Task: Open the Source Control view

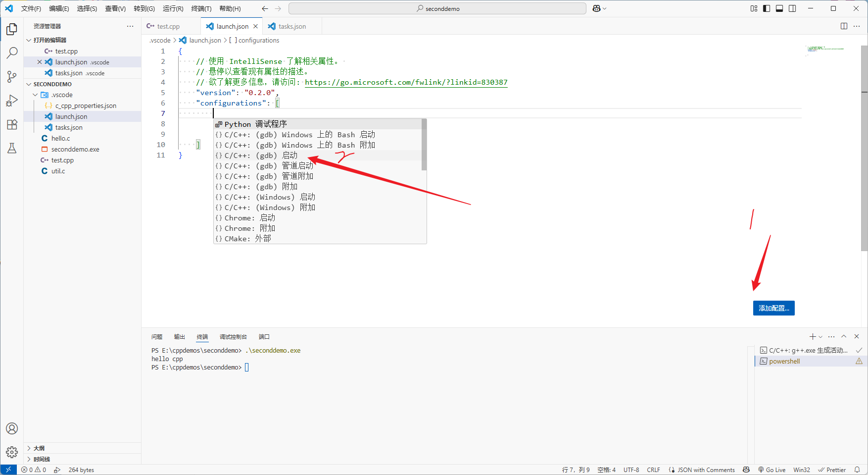Action: pyautogui.click(x=12, y=77)
